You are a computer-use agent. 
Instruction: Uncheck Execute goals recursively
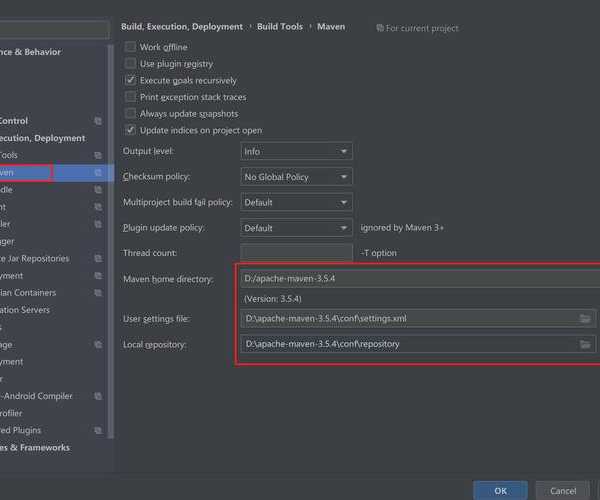click(130, 80)
